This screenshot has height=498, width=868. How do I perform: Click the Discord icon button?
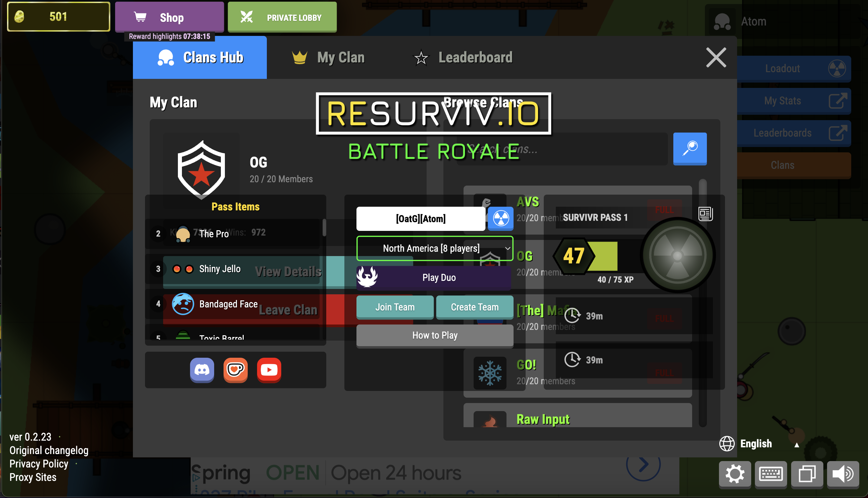pos(202,370)
